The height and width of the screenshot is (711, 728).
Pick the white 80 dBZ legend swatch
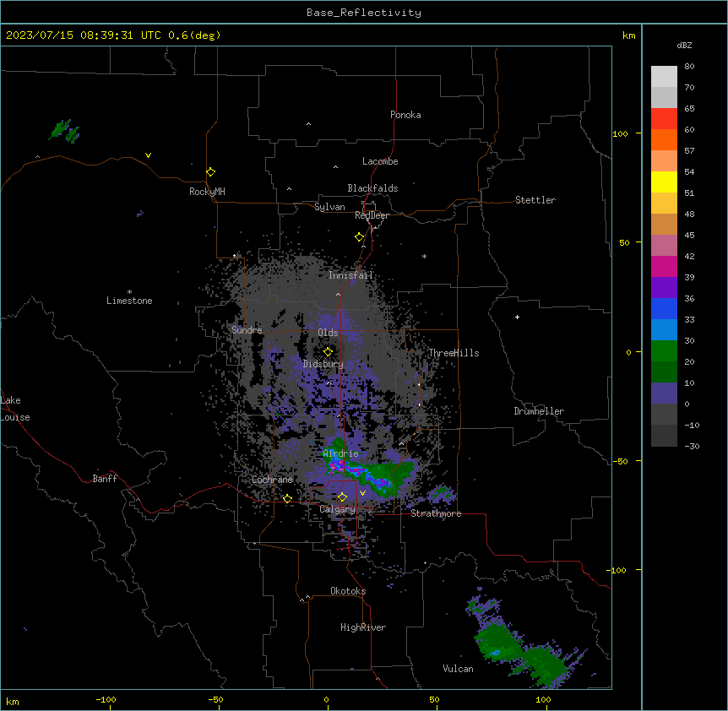[x=664, y=77]
